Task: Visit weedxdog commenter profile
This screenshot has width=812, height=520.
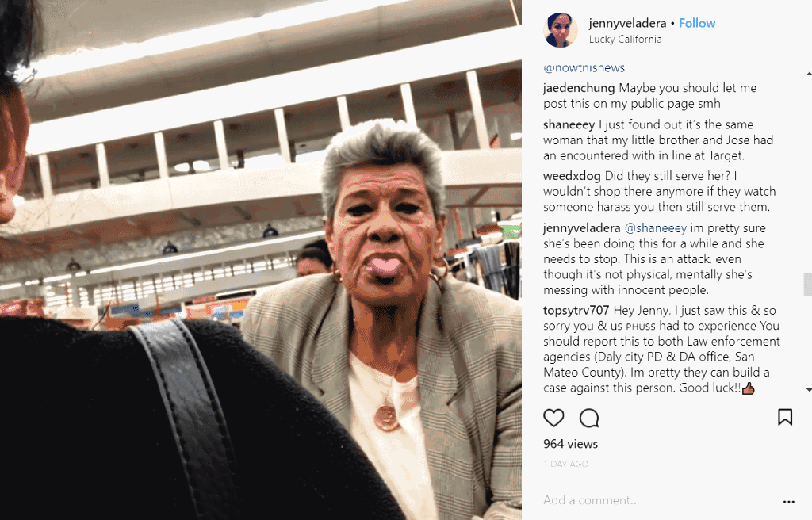Action: pos(572,176)
